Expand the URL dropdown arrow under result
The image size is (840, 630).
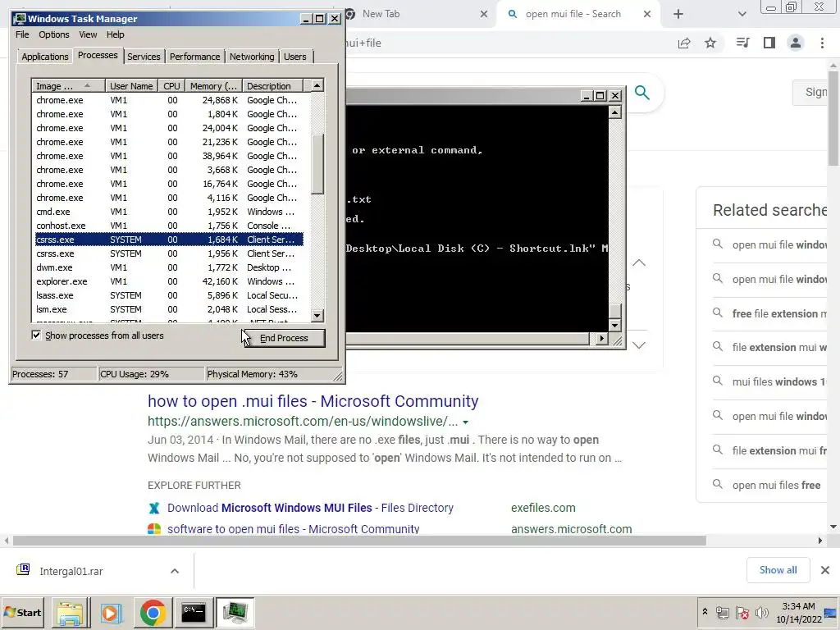tap(466, 422)
